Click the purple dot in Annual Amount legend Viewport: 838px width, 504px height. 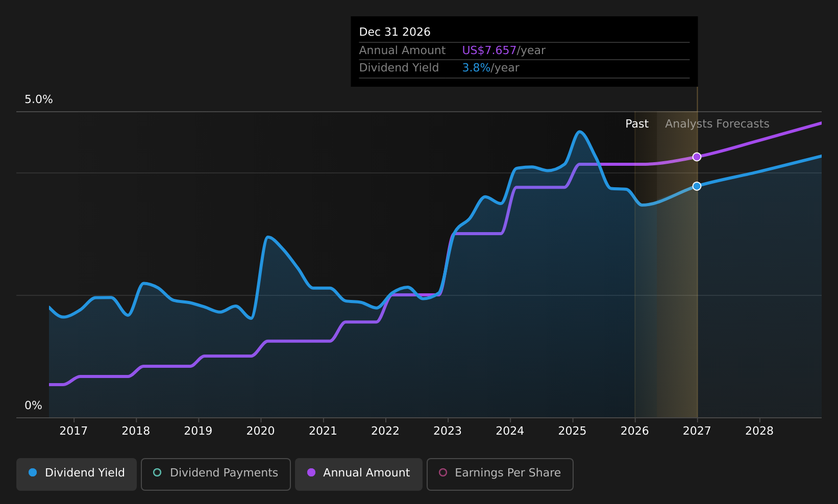coord(311,472)
